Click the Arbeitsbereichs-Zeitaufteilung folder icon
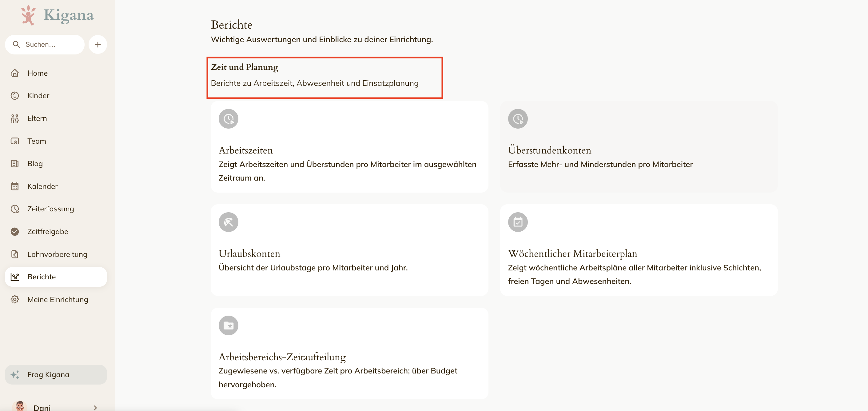Image resolution: width=868 pixels, height=411 pixels. coord(229,325)
